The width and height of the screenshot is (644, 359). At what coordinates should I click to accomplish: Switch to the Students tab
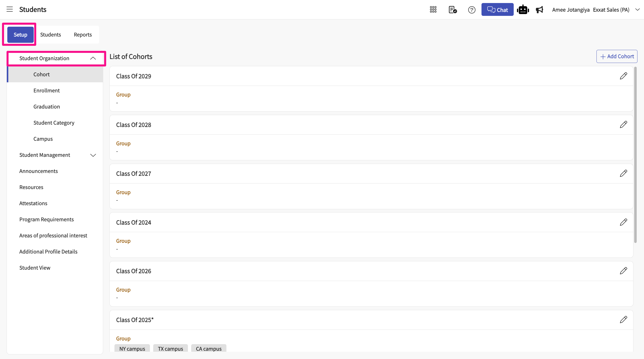pos(51,34)
